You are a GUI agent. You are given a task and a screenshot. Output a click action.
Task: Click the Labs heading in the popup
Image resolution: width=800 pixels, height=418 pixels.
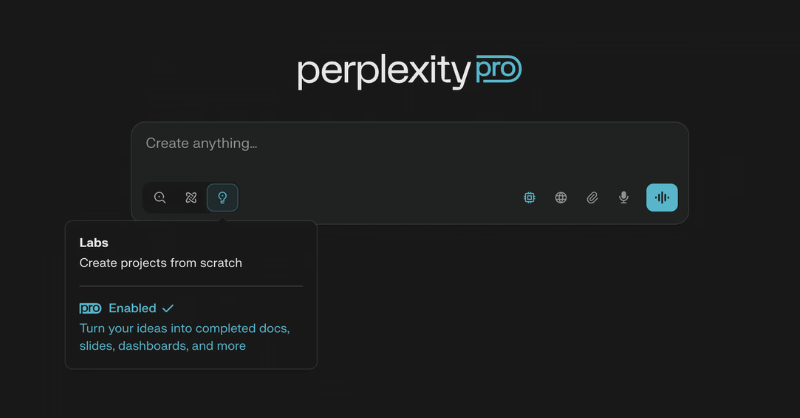(94, 242)
